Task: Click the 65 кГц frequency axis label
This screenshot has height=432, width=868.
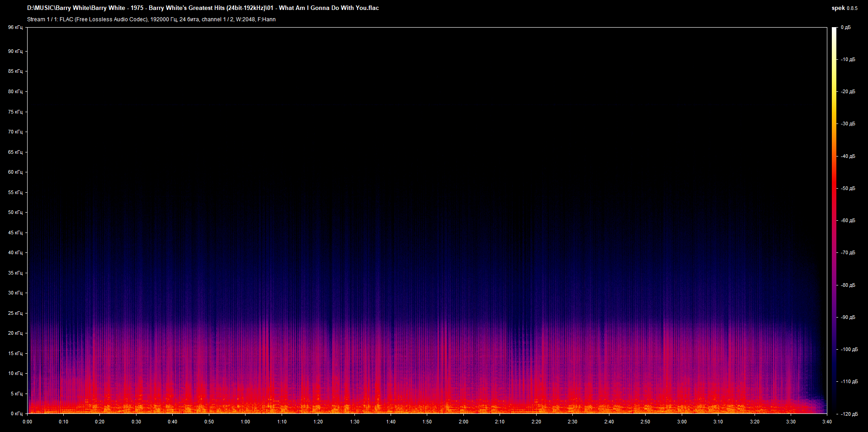Action: [15, 152]
